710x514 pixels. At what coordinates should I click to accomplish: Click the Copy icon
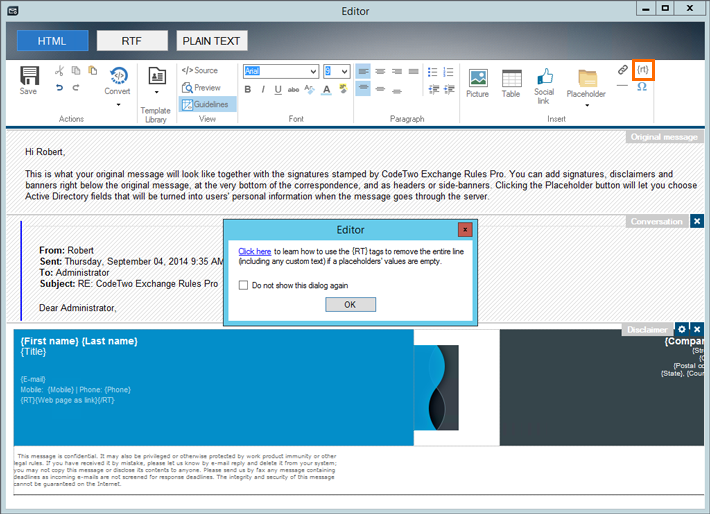point(76,71)
